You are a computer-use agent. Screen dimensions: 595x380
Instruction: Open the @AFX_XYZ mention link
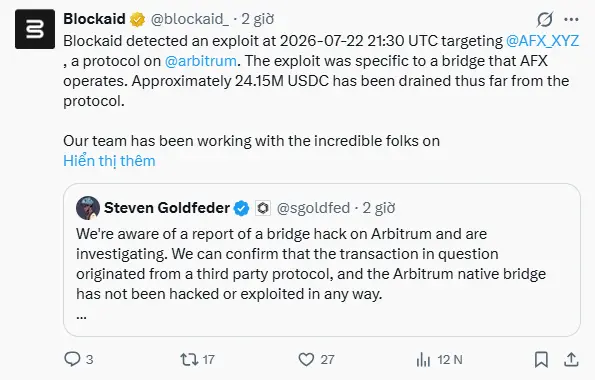(542, 41)
